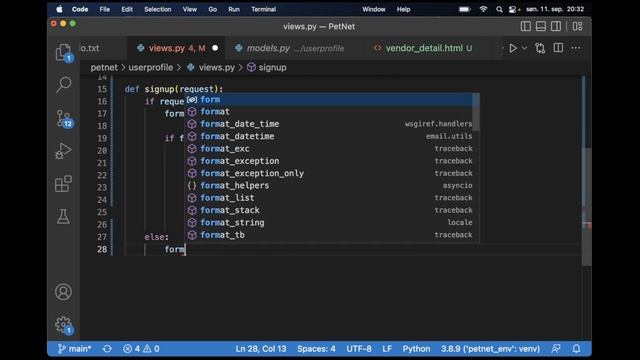The image size is (640, 360).
Task: Select the 'format_list' suggestion
Action: pyautogui.click(x=329, y=198)
